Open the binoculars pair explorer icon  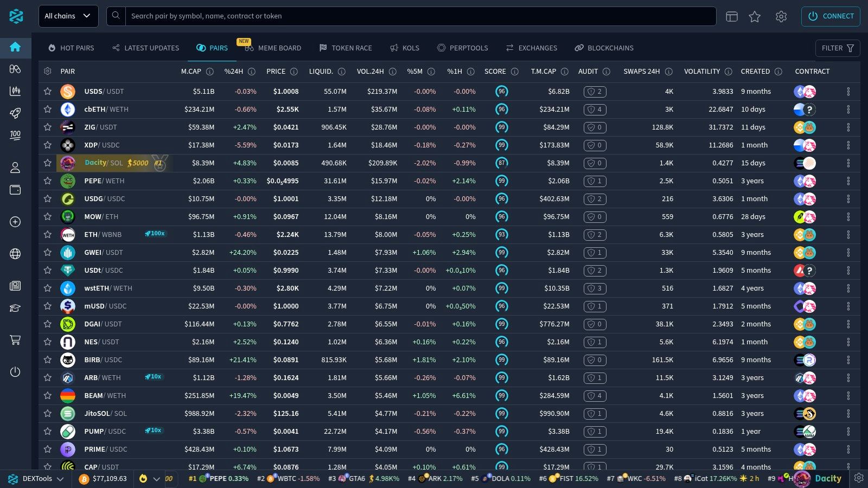(15, 69)
